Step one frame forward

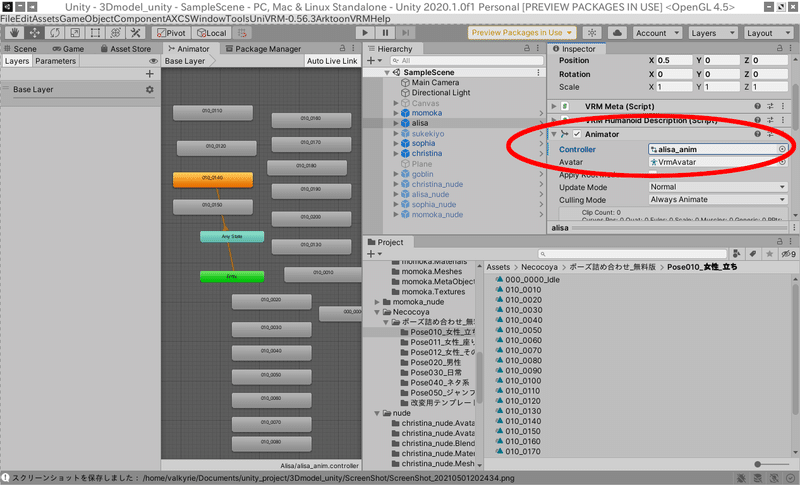pyautogui.click(x=406, y=33)
